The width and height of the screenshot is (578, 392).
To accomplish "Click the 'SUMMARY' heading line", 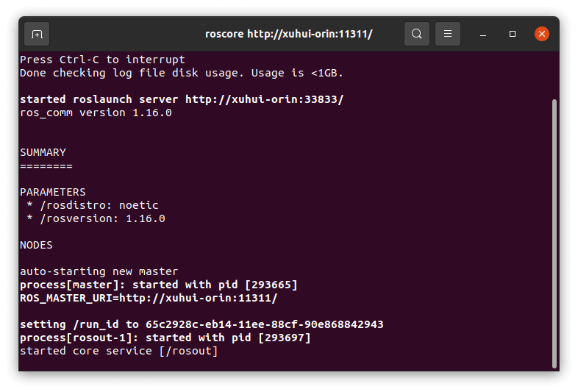I will tap(43, 152).
